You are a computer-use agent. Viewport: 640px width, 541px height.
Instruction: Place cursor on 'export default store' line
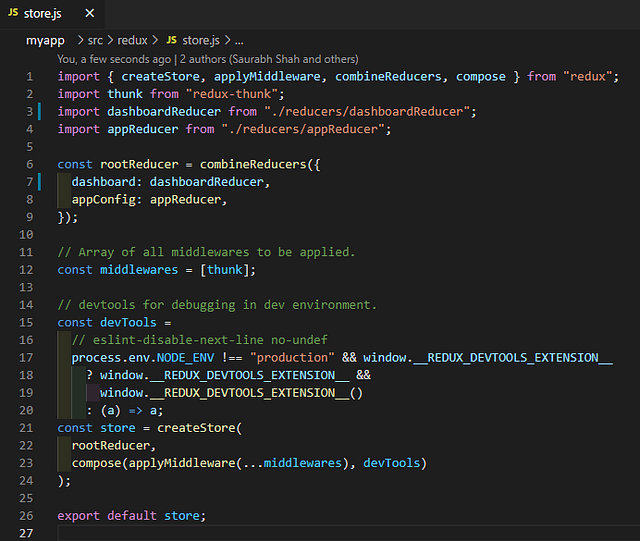tap(131, 515)
